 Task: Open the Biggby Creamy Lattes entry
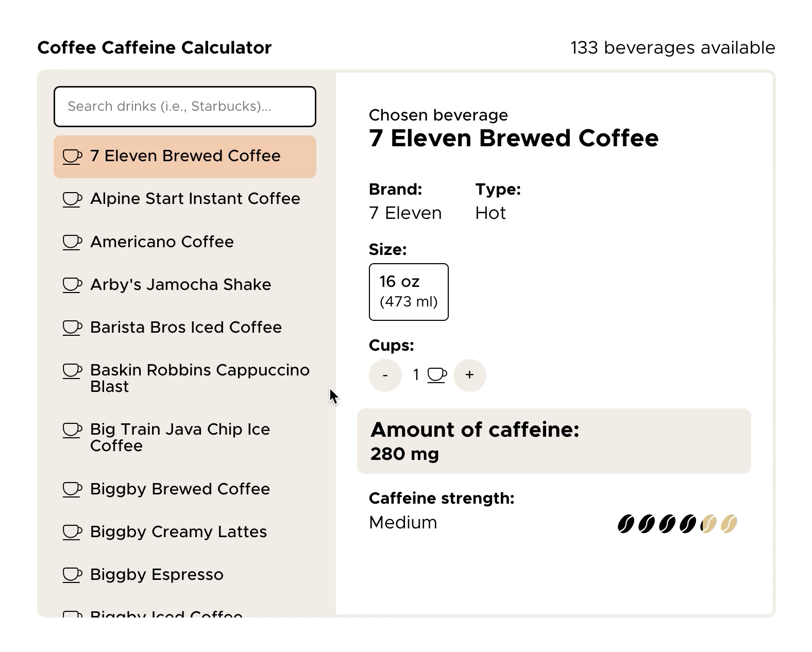[178, 531]
